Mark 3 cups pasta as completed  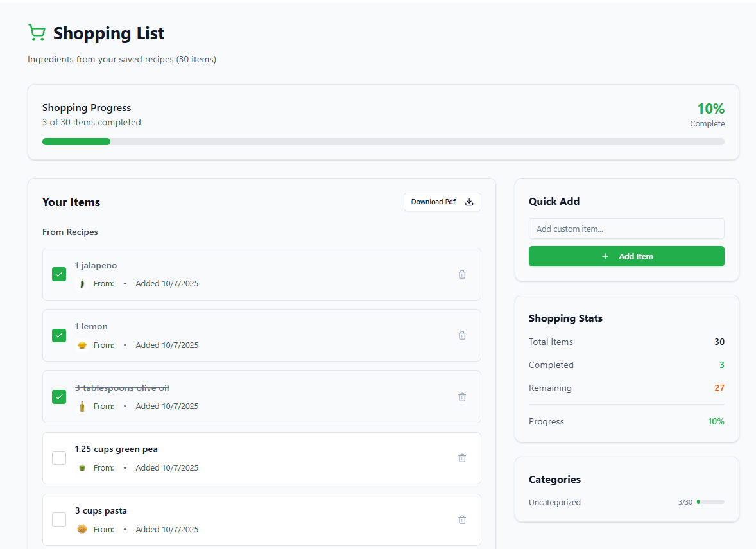point(59,519)
